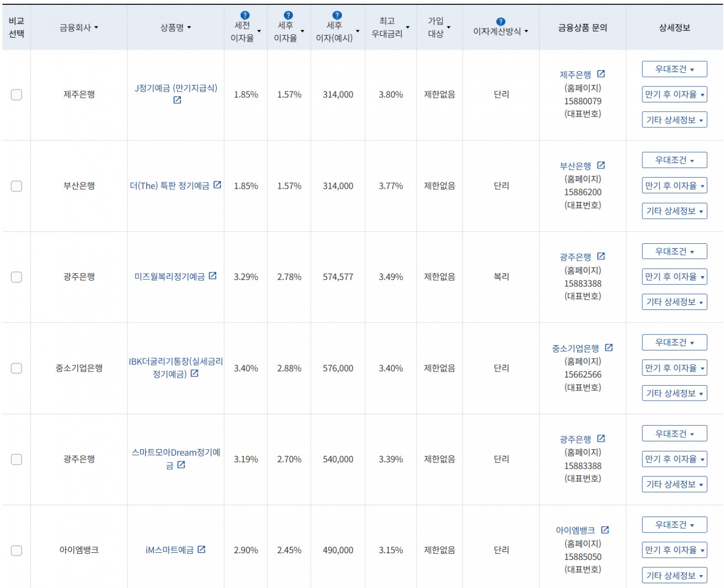This screenshot has width=724, height=588.
Task: Expand 기타 상세정보 for 미즈월복리정기예금 row
Action: 674,302
